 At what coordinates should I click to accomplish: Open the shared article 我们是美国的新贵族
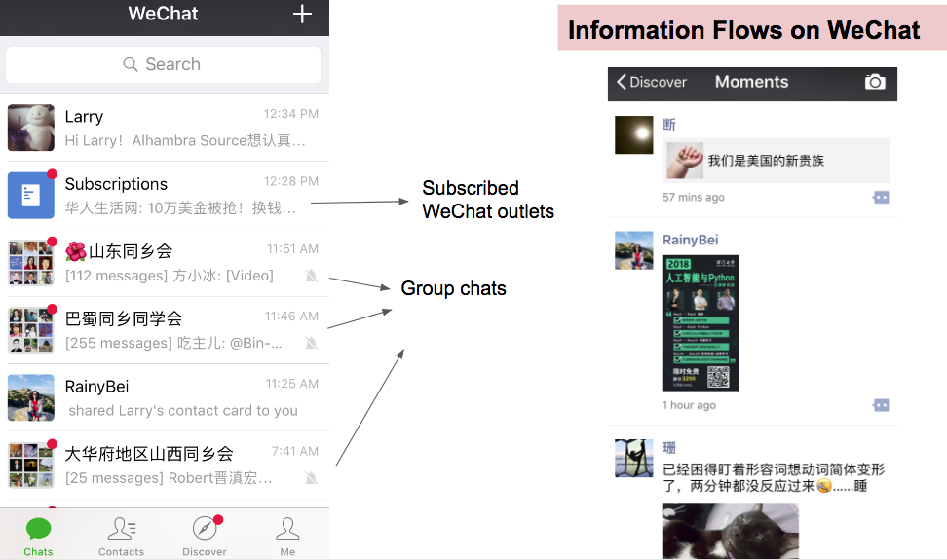[776, 161]
